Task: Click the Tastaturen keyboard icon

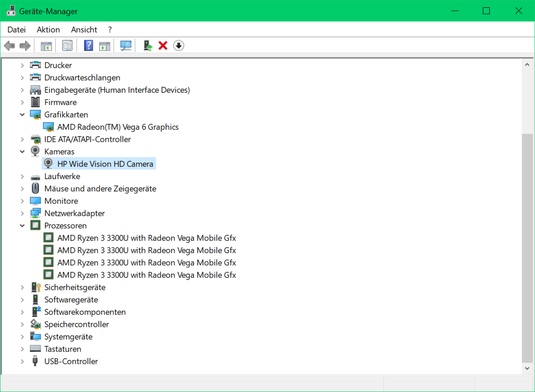Action: coord(36,348)
